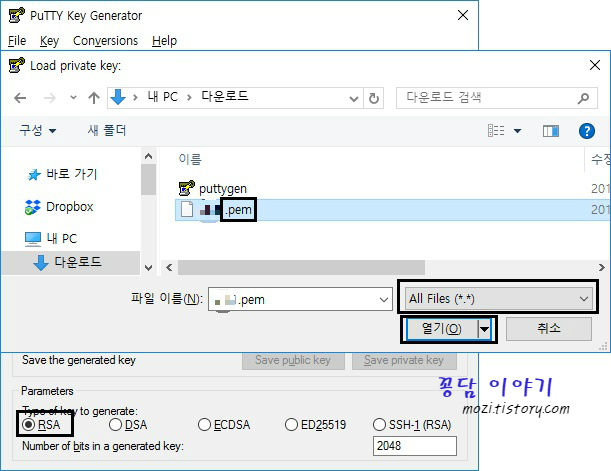Expand recent locations dropdown arrow
This screenshot has width=611, height=471.
coord(73,98)
